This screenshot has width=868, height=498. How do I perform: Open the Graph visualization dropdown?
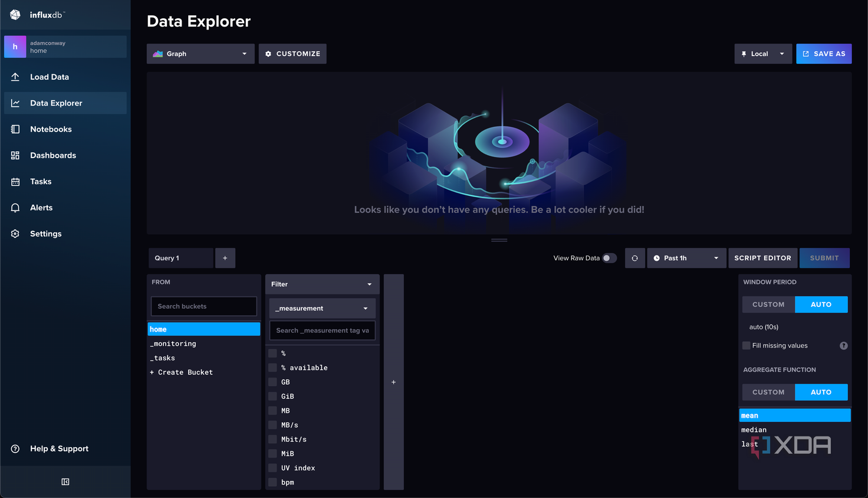pyautogui.click(x=200, y=54)
